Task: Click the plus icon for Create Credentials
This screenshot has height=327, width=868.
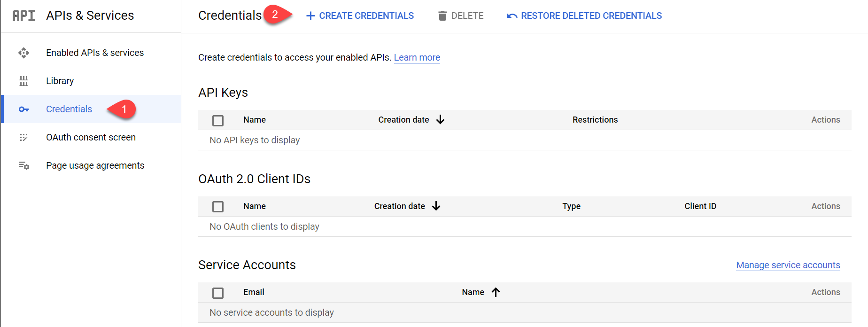Action: click(310, 16)
